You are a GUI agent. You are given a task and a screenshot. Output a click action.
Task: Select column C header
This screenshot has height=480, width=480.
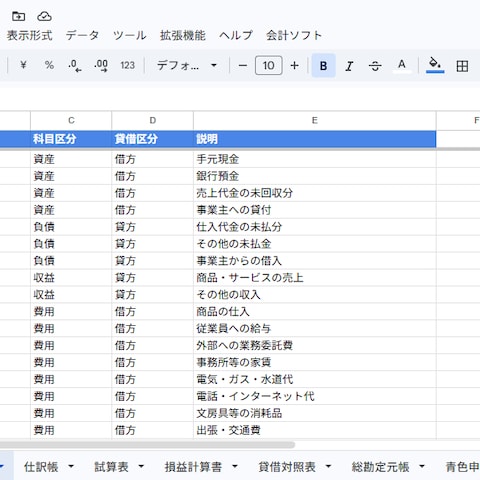pos(71,120)
